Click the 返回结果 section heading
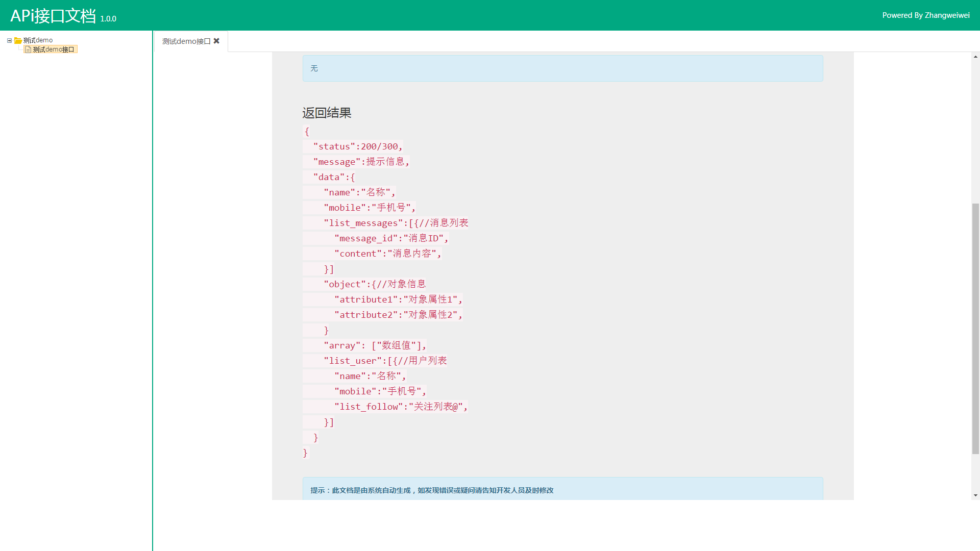 coord(327,113)
